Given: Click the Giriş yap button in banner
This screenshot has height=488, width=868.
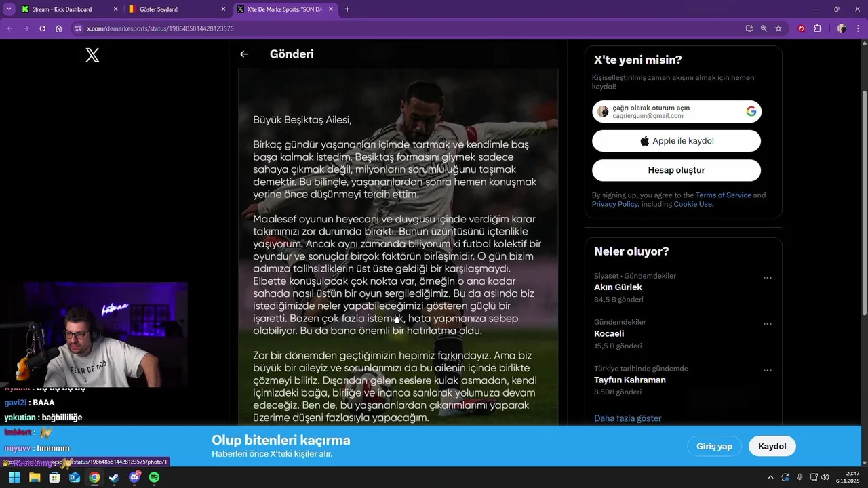Looking at the screenshot, I should [x=714, y=446].
